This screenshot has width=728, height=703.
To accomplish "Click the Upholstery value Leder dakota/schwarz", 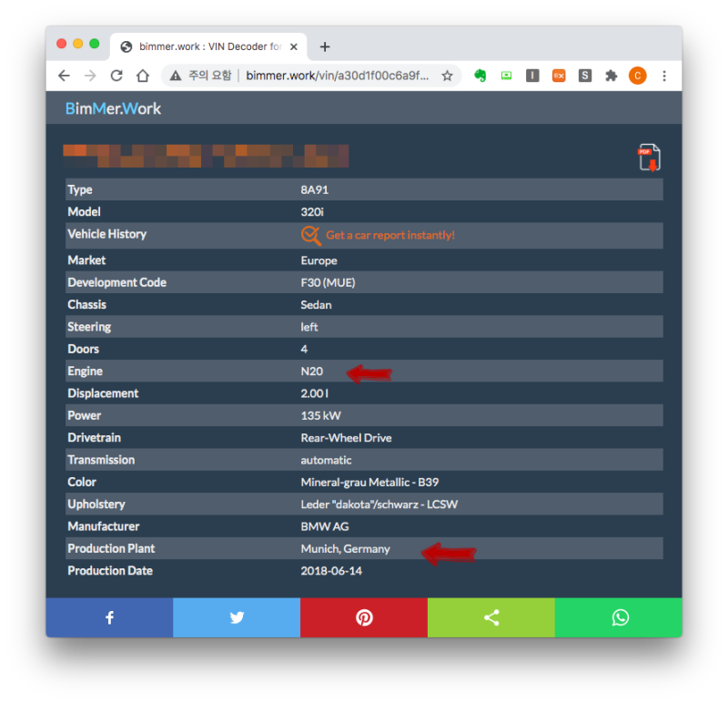I will [x=379, y=504].
